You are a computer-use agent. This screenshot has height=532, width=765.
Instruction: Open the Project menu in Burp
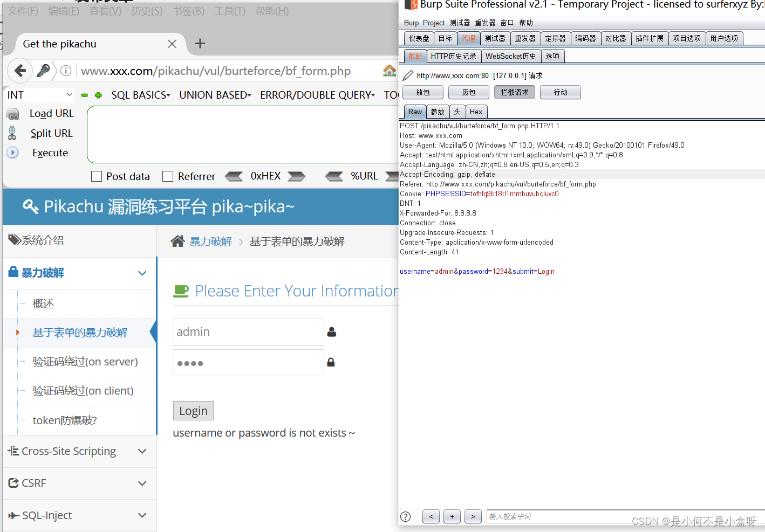pyautogui.click(x=434, y=23)
